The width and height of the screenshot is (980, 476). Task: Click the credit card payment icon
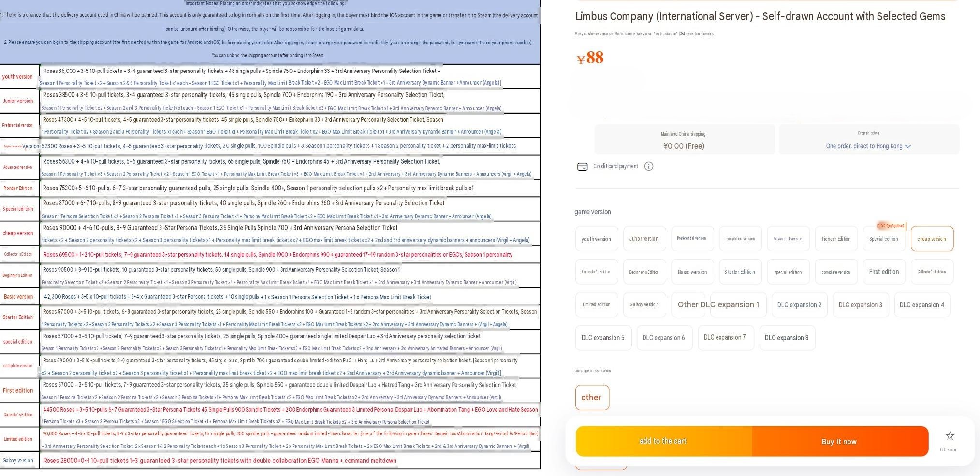(x=582, y=167)
